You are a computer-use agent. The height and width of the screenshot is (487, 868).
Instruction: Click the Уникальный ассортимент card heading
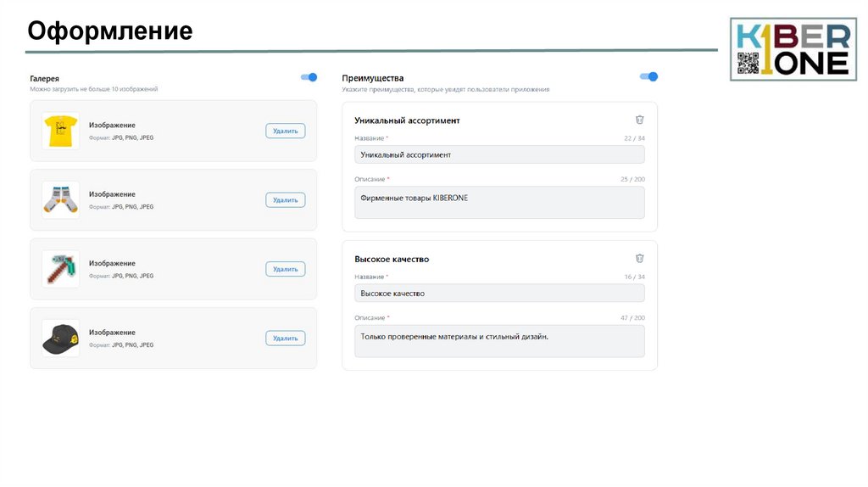pos(407,120)
